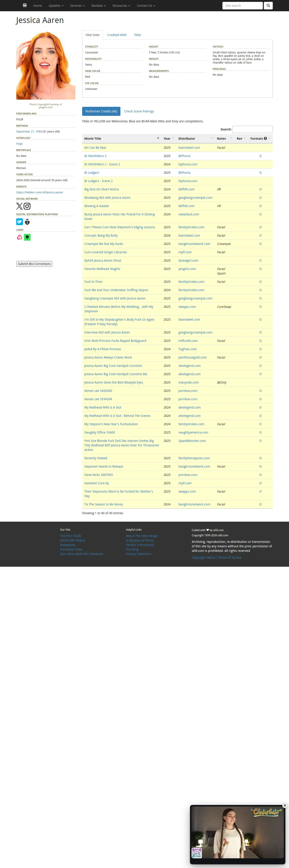Screen dimensions: 289x868
Task: Open the Babepedia footer link
Action: click(68, 545)
